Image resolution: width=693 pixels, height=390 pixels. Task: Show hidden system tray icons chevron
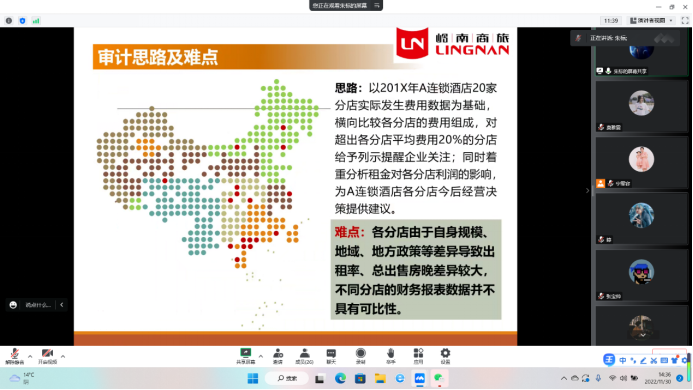pyautogui.click(x=564, y=379)
